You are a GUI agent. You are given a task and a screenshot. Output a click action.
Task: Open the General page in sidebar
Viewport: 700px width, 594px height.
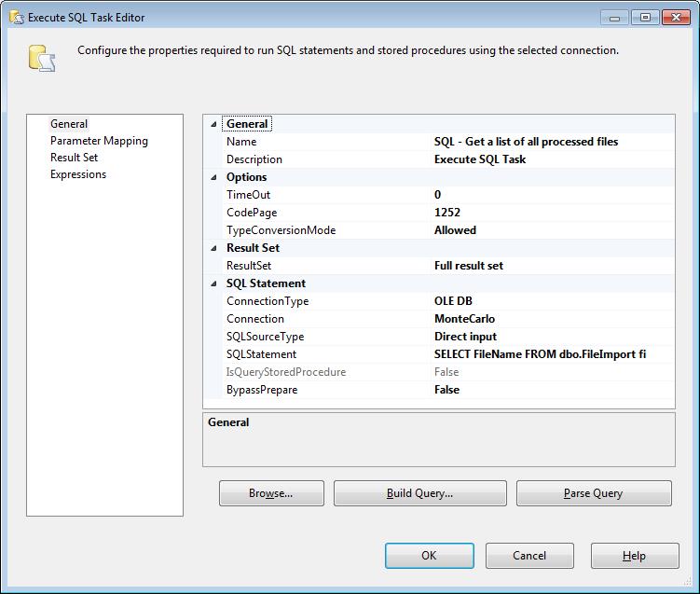[x=69, y=124]
